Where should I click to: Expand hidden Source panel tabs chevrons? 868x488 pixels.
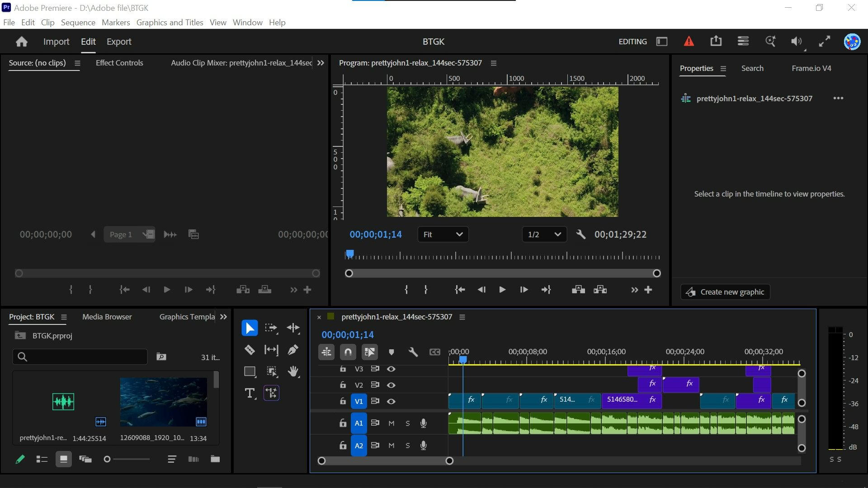(321, 63)
